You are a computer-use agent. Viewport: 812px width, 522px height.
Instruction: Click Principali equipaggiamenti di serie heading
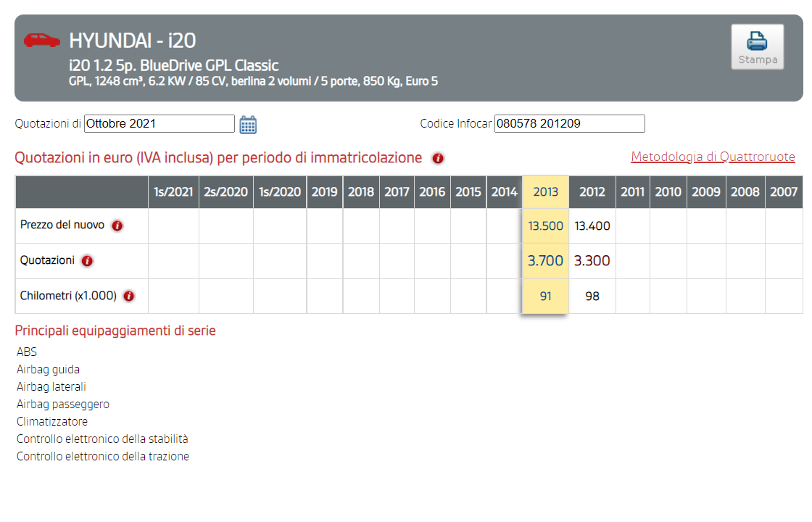[115, 331]
